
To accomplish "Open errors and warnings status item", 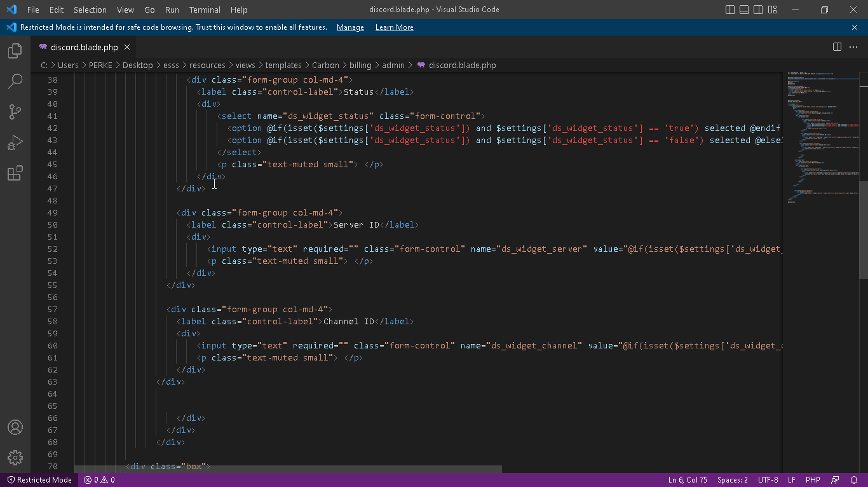I will pos(99,480).
